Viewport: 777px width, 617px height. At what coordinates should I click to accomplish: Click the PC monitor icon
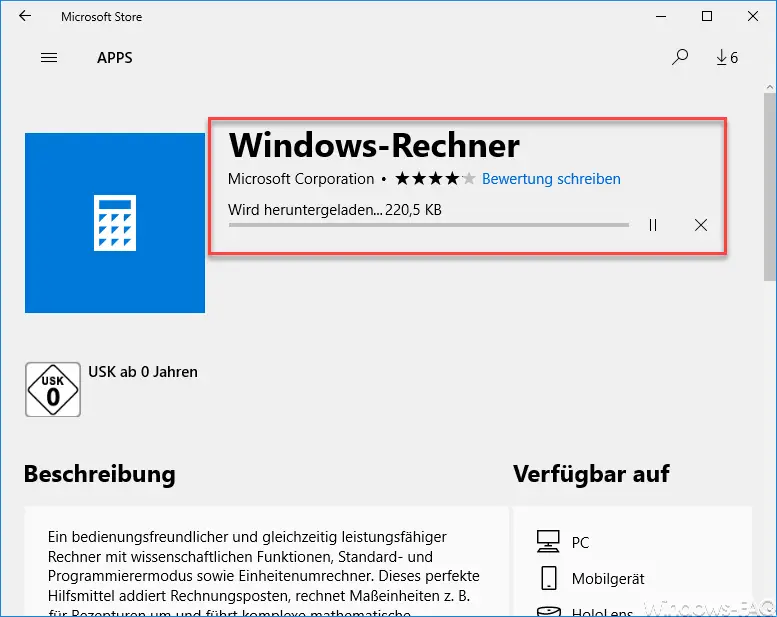[548, 541]
